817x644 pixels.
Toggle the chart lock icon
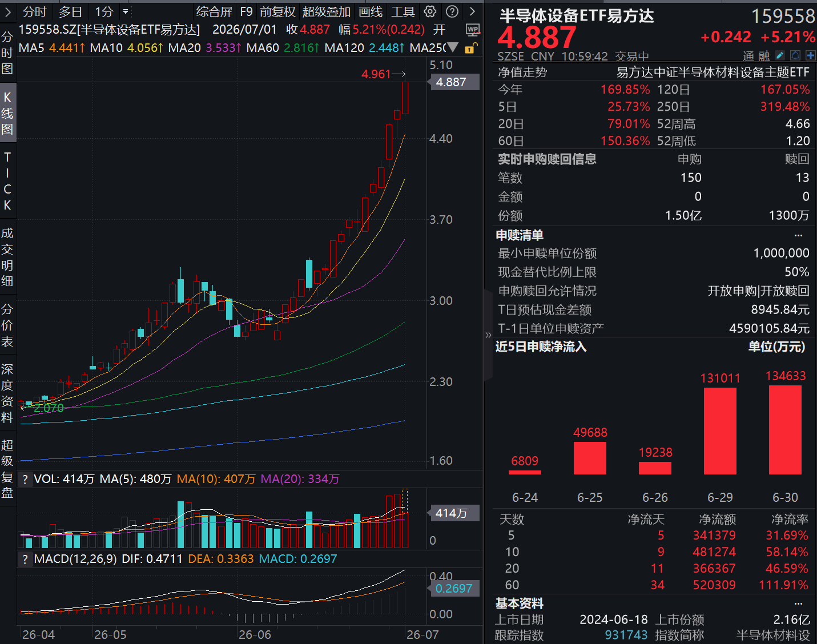point(470,48)
